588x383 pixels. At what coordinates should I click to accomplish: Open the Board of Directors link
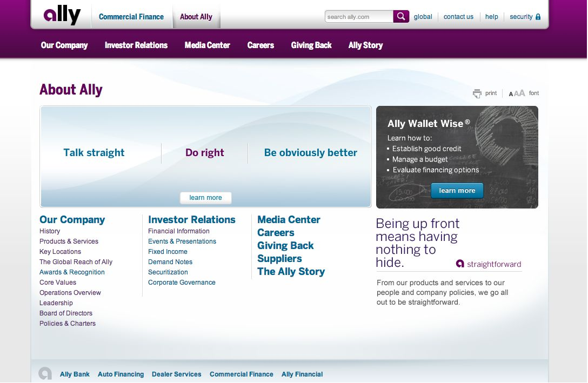point(65,313)
